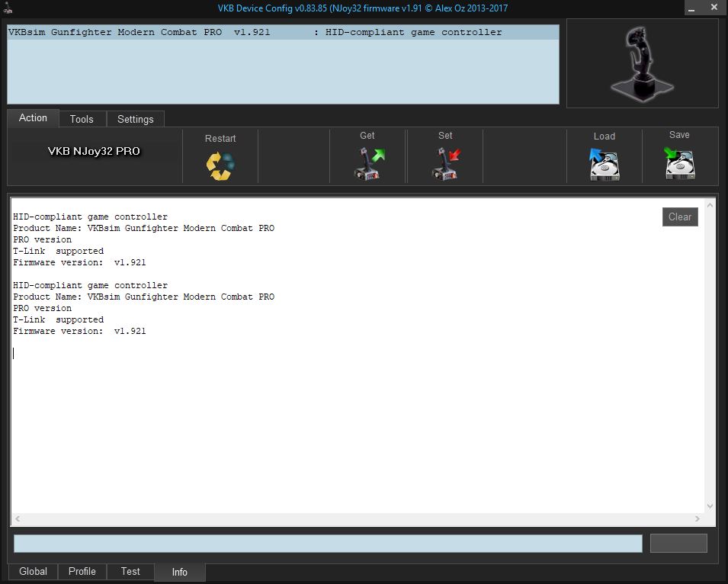This screenshot has width=728, height=584.
Task: Click the Get joystick settings icon
Action: coord(369,163)
